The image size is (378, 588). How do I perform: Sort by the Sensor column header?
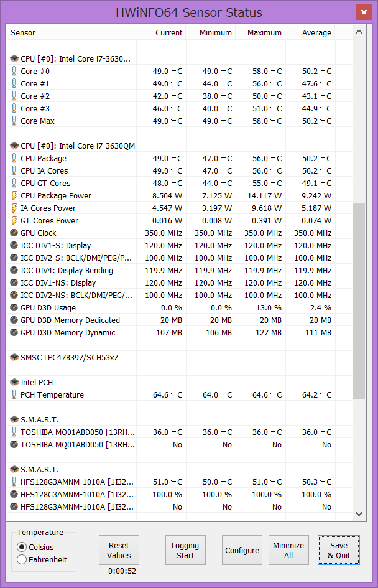[71, 32]
